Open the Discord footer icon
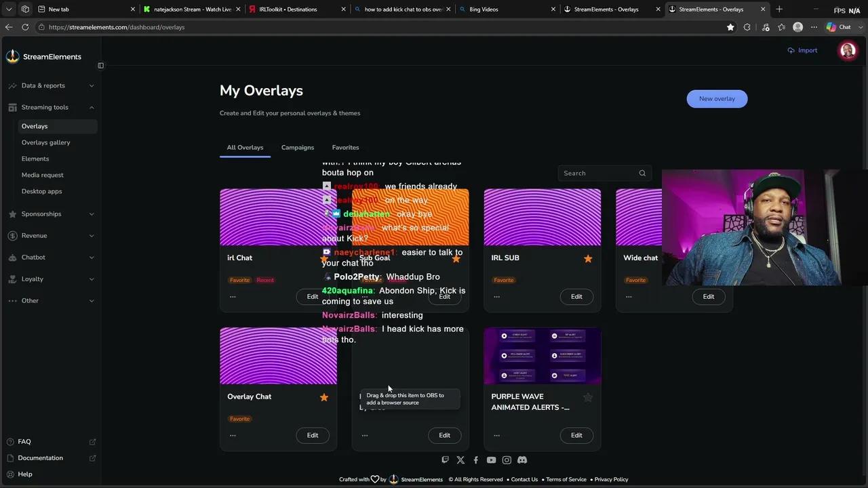 pos(522,460)
